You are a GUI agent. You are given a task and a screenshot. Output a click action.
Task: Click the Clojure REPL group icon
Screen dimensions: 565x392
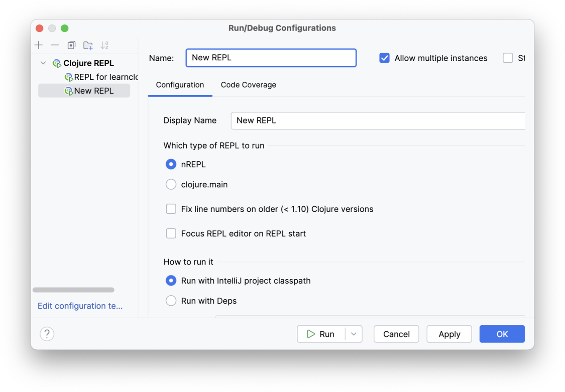coord(57,63)
